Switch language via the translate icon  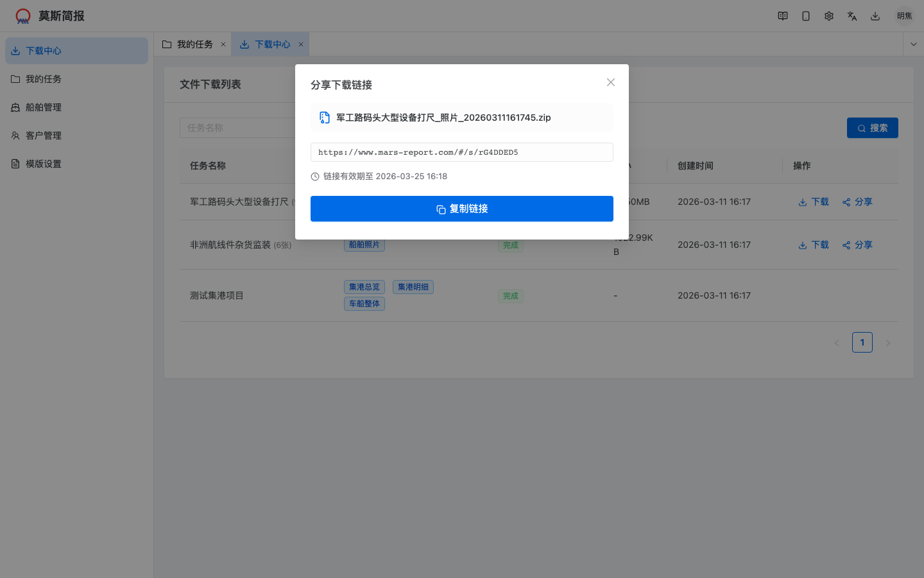click(852, 15)
